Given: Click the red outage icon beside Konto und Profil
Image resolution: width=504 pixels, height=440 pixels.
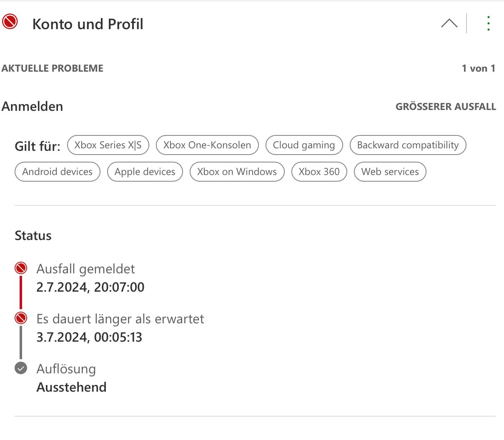Looking at the screenshot, I should point(10,22).
